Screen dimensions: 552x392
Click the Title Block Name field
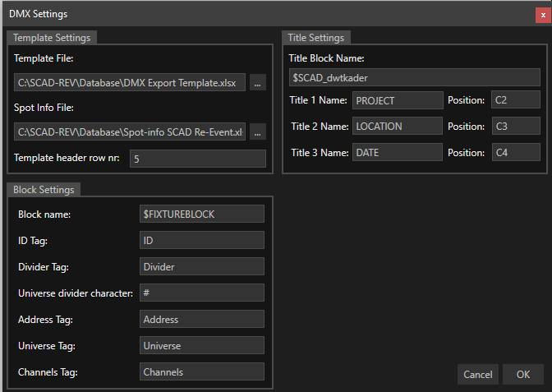[x=414, y=77]
